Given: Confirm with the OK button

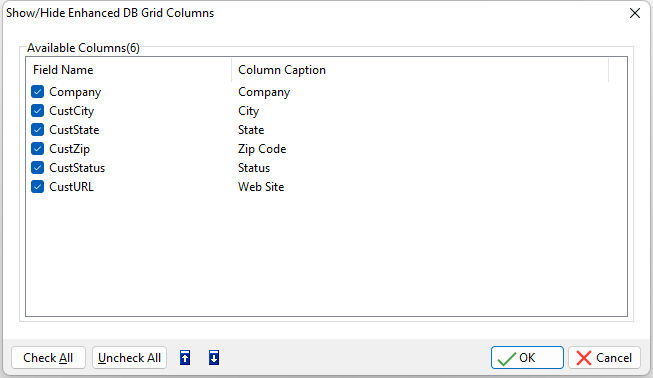Looking at the screenshot, I should (527, 358).
